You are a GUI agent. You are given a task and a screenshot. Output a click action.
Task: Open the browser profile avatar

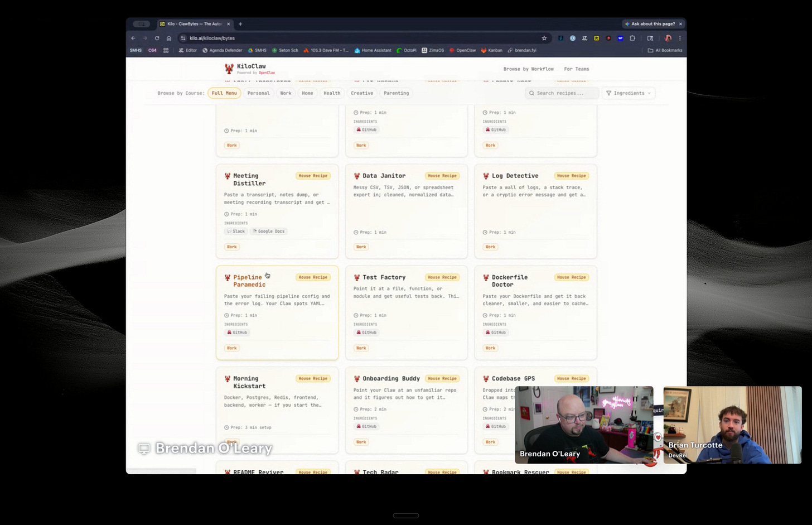coord(668,38)
